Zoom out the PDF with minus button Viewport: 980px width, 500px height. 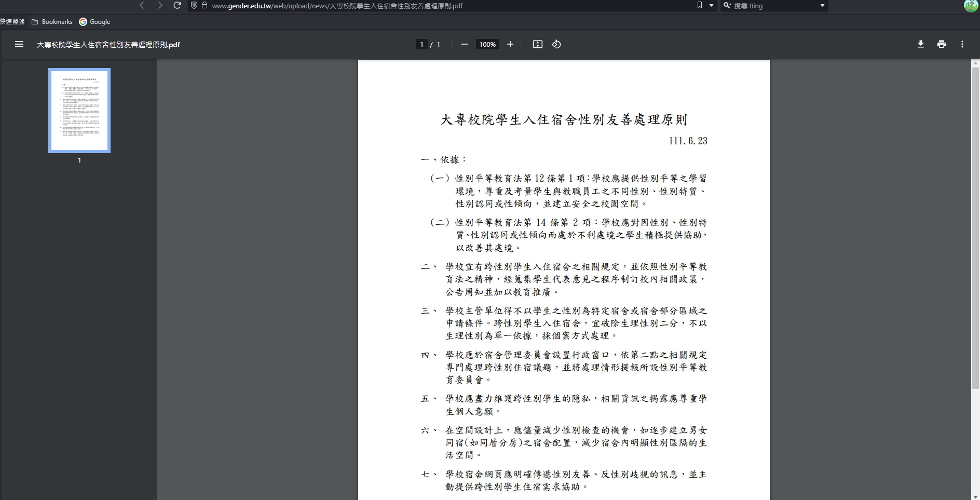pos(465,44)
